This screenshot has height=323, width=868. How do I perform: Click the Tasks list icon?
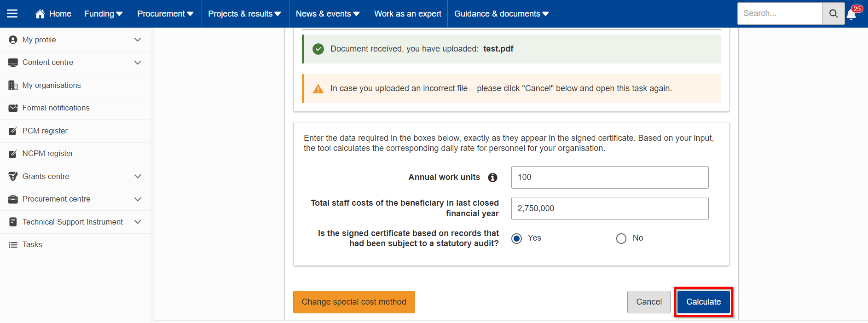point(13,245)
